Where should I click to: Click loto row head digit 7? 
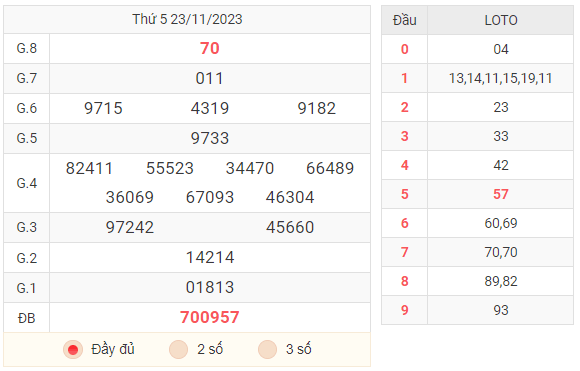405,252
